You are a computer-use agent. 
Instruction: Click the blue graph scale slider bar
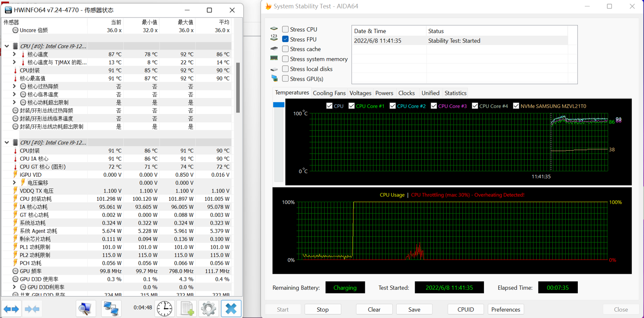tap(279, 105)
